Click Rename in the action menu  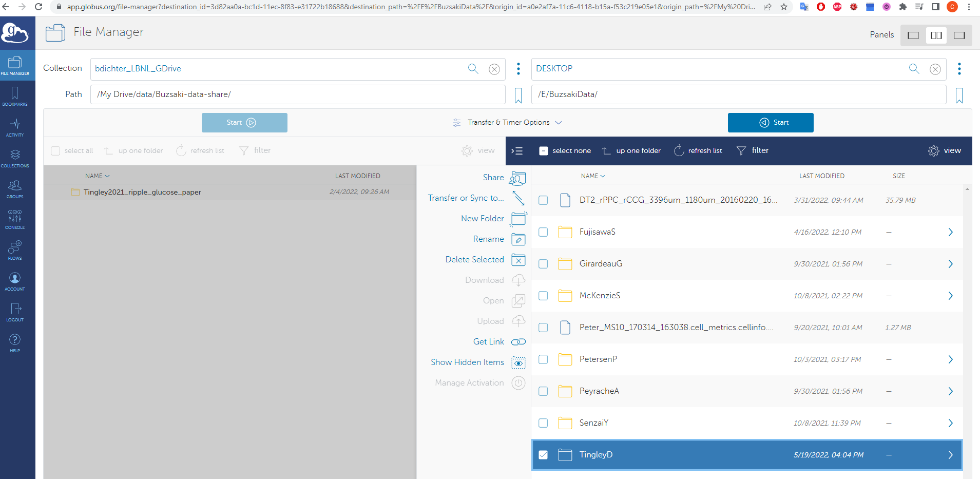coord(499,239)
